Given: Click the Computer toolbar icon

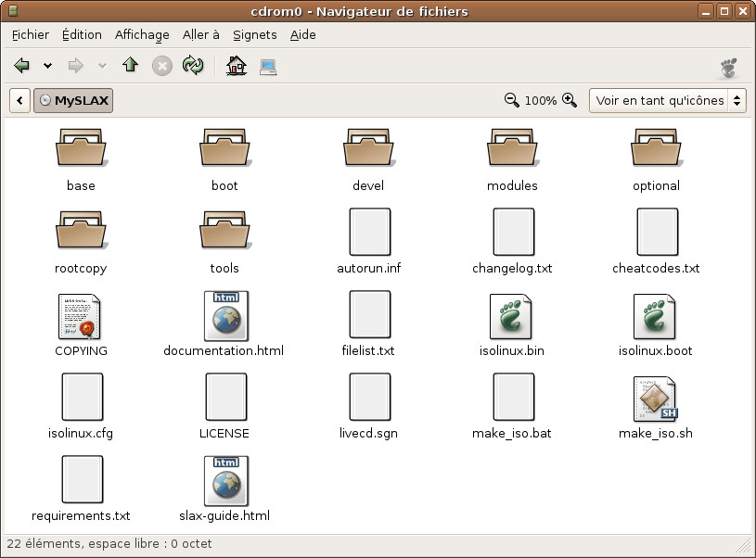Looking at the screenshot, I should tap(268, 66).
